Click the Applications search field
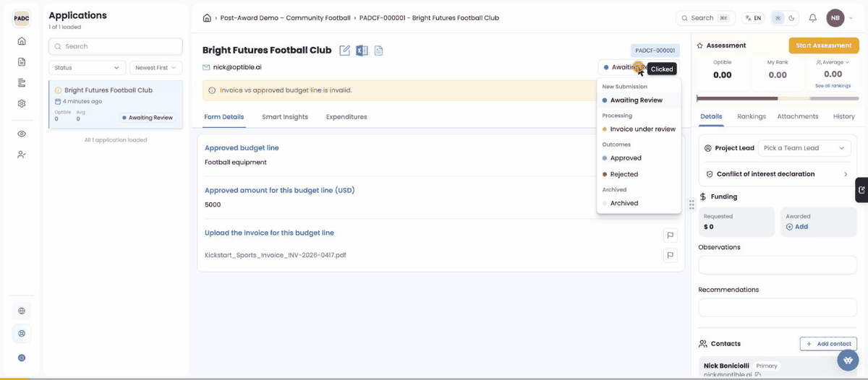 (116, 46)
